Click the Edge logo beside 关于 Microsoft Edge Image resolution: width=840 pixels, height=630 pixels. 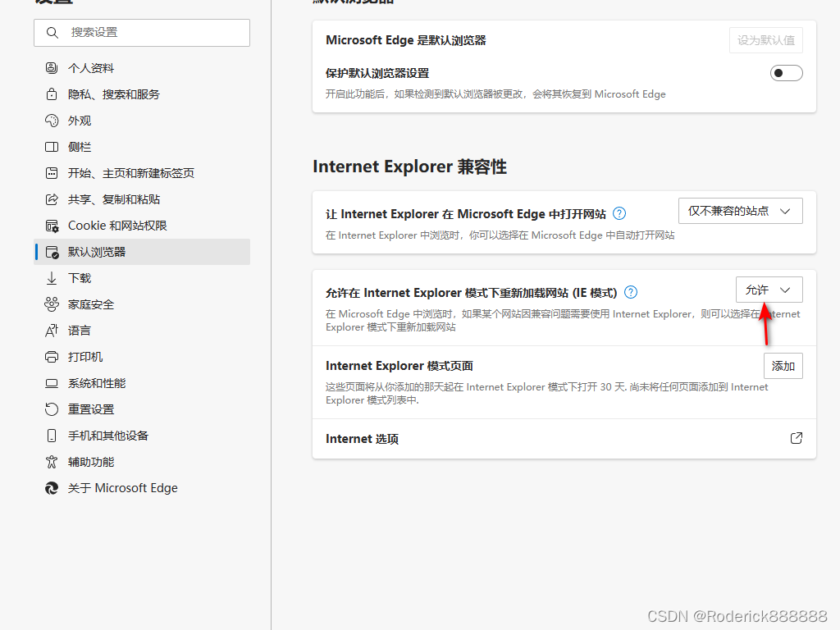[x=52, y=488]
